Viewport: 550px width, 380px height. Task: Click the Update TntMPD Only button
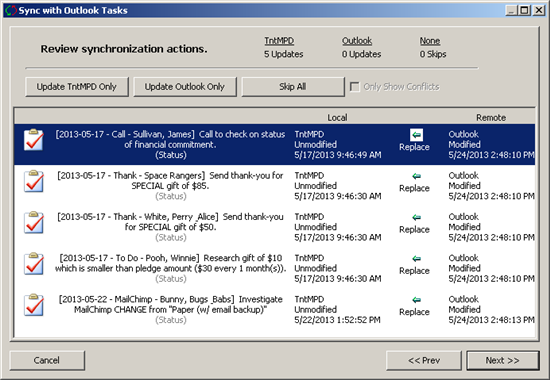point(76,87)
